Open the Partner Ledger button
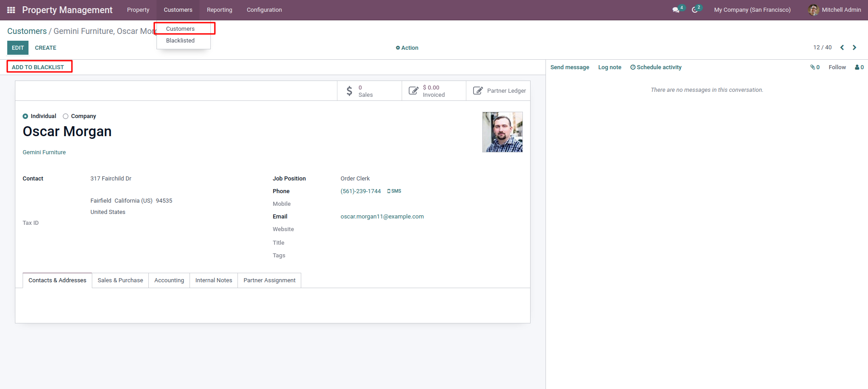 (498, 91)
